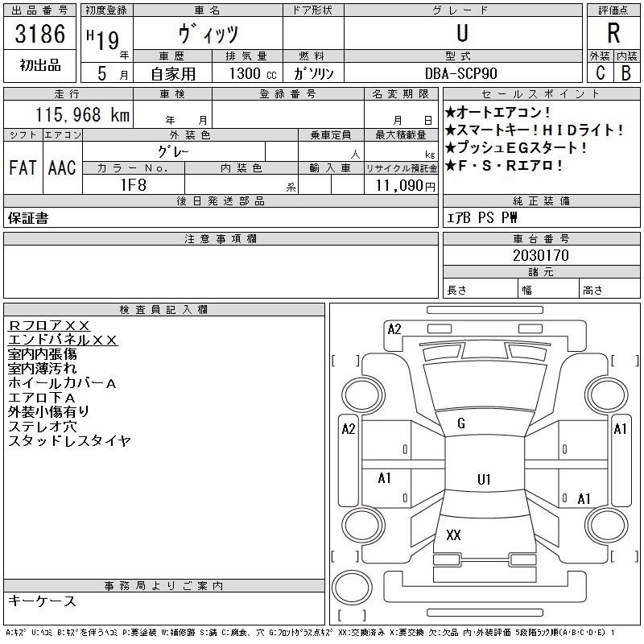This screenshot has height=644, width=644.
Task: Click the FAT shift type cell
Action: pos(23,167)
